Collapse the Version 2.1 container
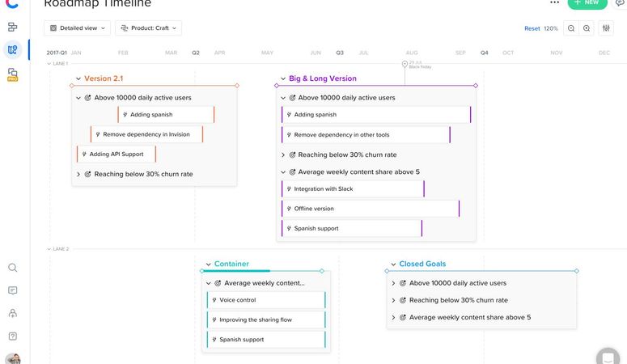Image resolution: width=627 pixels, height=364 pixels. [78, 78]
